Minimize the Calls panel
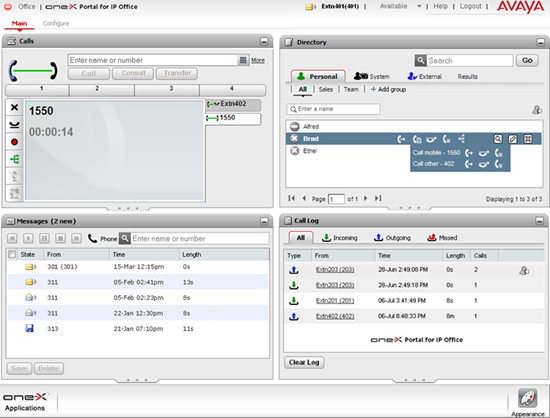 coord(264,41)
